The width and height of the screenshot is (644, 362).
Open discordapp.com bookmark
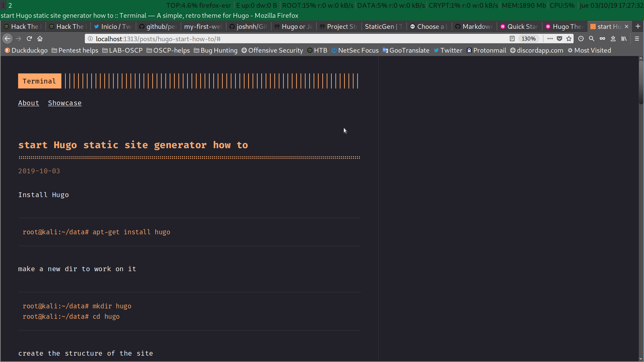pyautogui.click(x=537, y=51)
